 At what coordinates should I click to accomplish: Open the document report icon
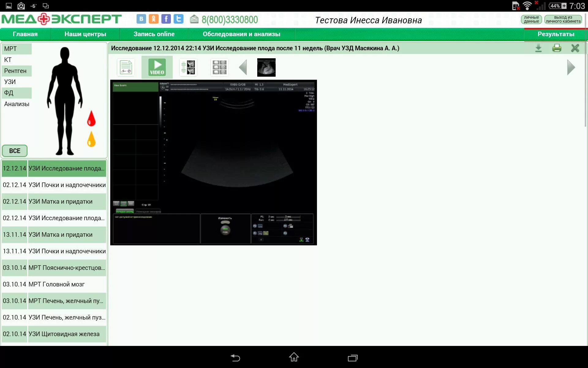[126, 67]
